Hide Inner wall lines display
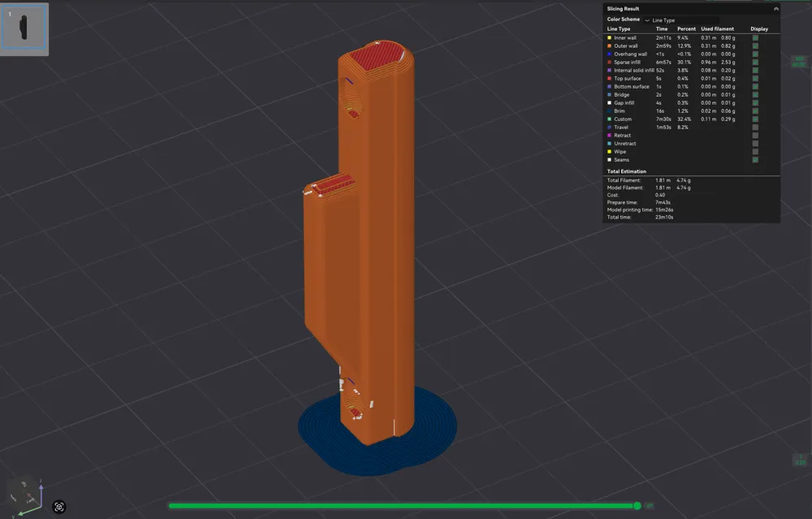This screenshot has width=812, height=519. pos(755,37)
